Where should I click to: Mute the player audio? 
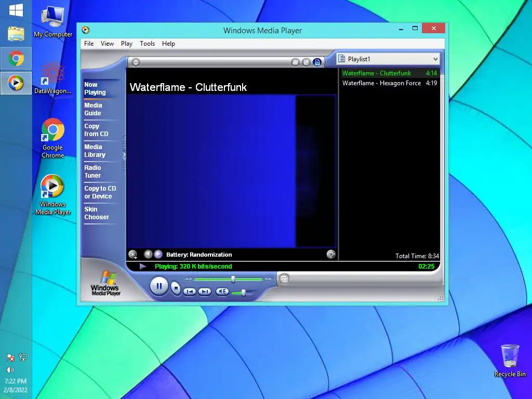[222, 291]
